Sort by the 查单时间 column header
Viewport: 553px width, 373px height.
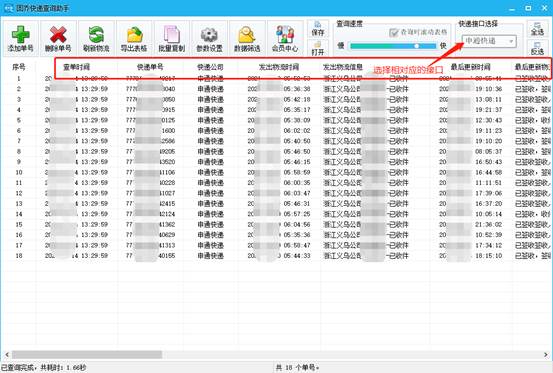(x=77, y=67)
